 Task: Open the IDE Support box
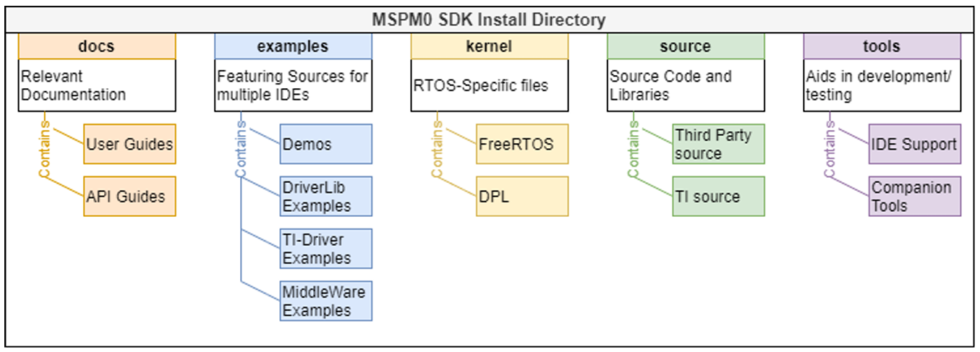click(915, 144)
